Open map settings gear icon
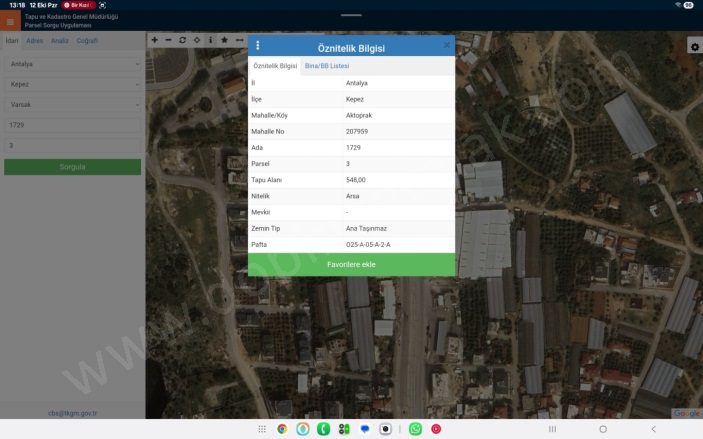 (694, 46)
